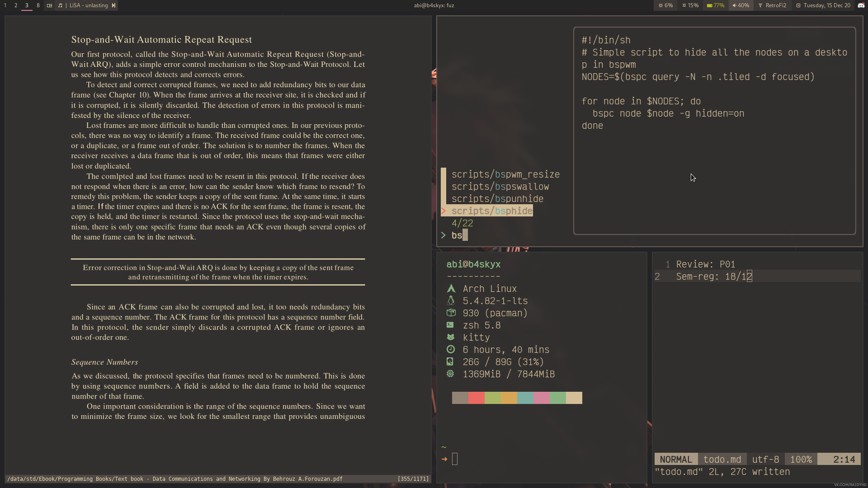Click the CPU 6% usage indicator

pyautogui.click(x=665, y=5)
